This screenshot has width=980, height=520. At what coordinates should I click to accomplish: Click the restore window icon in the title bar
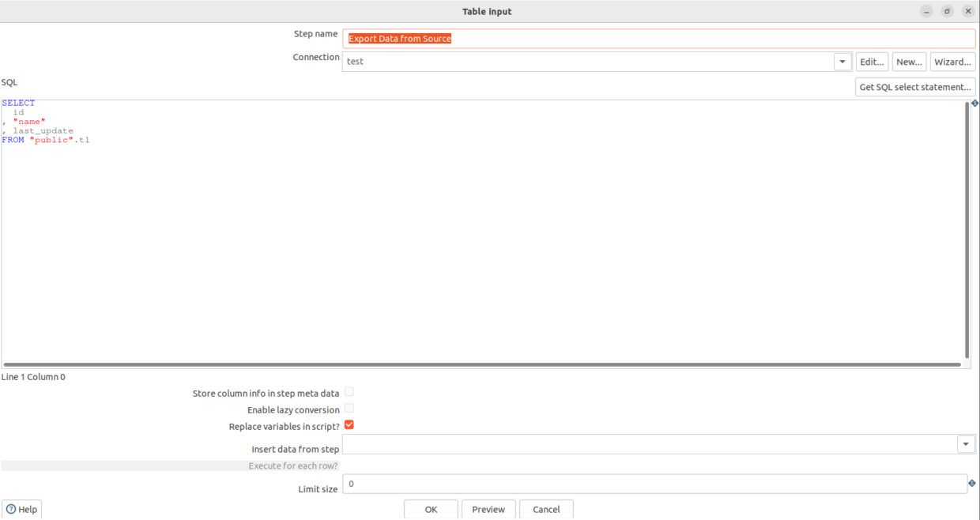(947, 11)
